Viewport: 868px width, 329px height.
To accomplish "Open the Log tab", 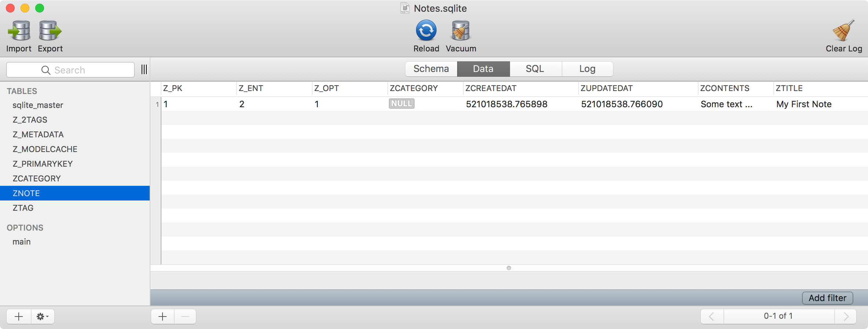I will [587, 69].
